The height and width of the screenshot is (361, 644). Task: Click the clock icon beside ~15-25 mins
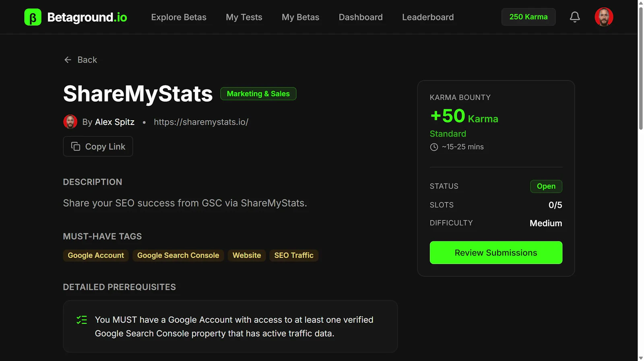434,147
